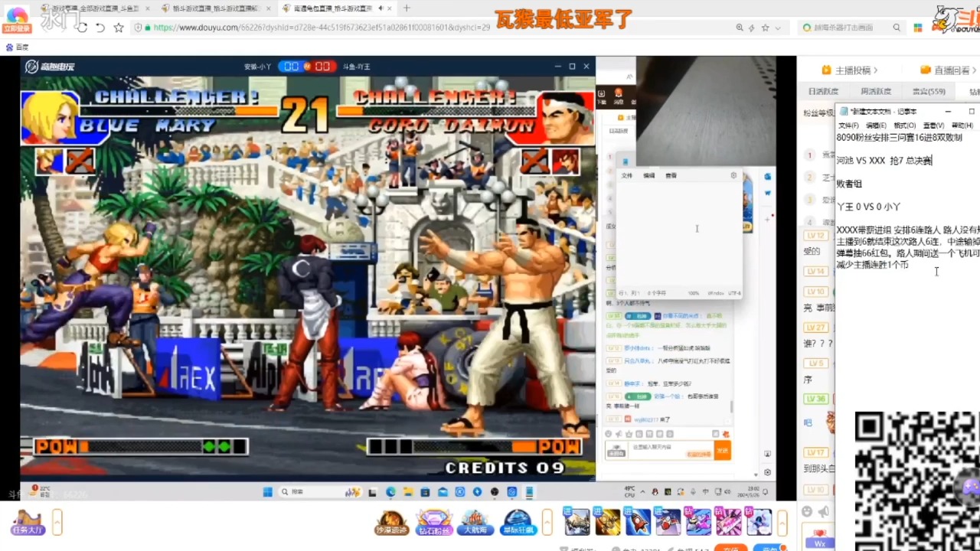Open a new browser tab
This screenshot has width=980, height=551.
407,8
